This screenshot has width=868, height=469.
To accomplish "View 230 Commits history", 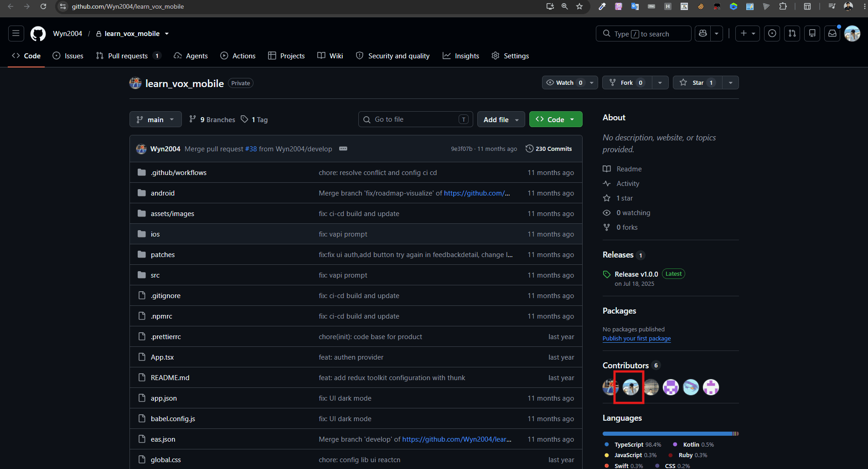I will (549, 149).
